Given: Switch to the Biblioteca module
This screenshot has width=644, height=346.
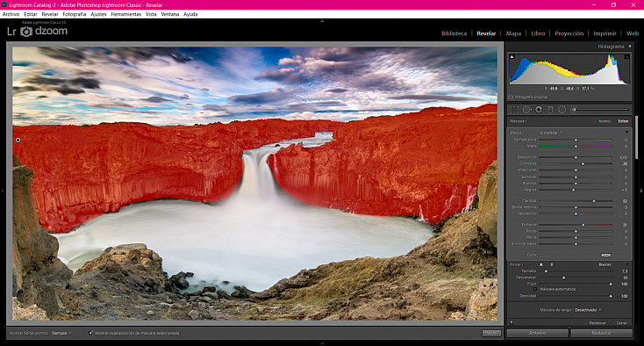Looking at the screenshot, I should pyautogui.click(x=454, y=33).
